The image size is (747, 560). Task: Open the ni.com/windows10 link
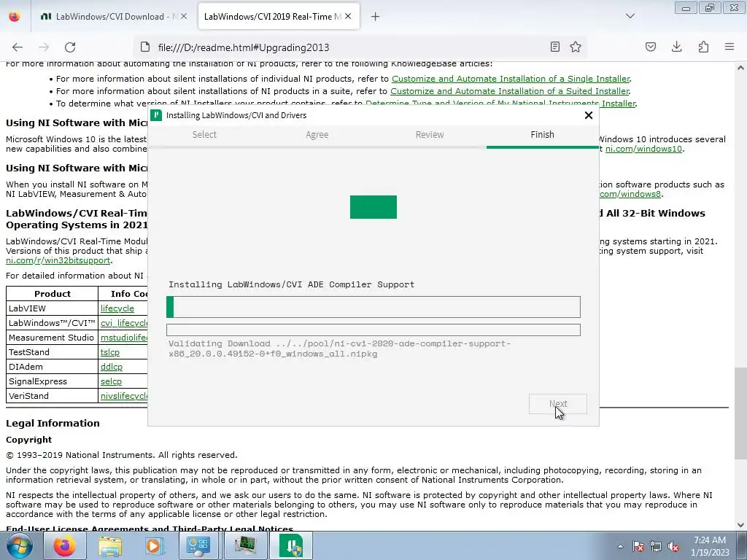coord(643,149)
